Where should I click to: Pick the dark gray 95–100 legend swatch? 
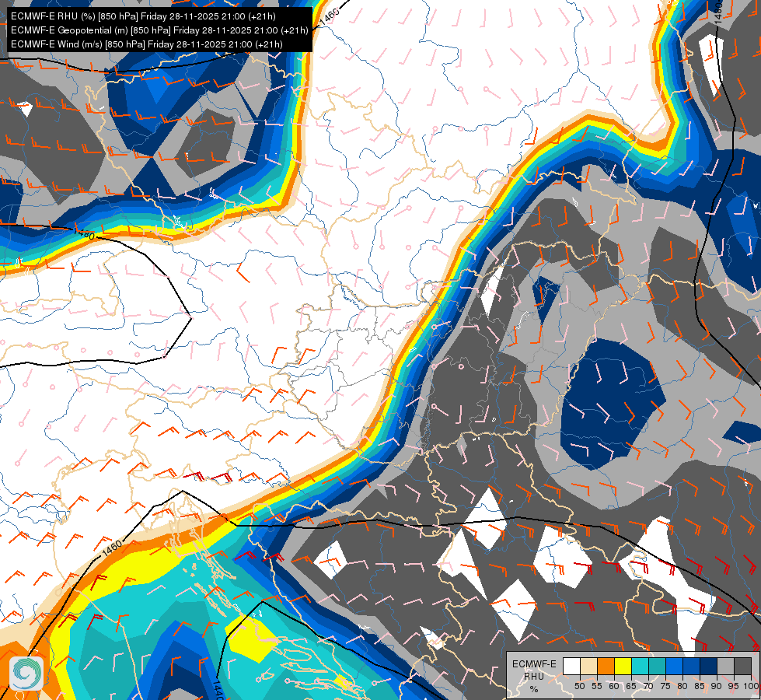click(x=743, y=666)
